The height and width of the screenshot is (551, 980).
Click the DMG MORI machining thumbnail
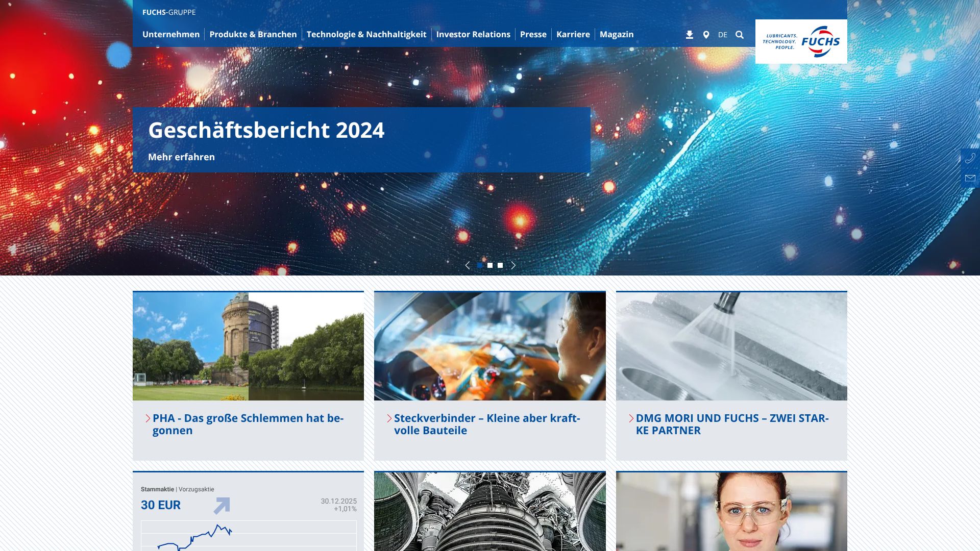[731, 346]
